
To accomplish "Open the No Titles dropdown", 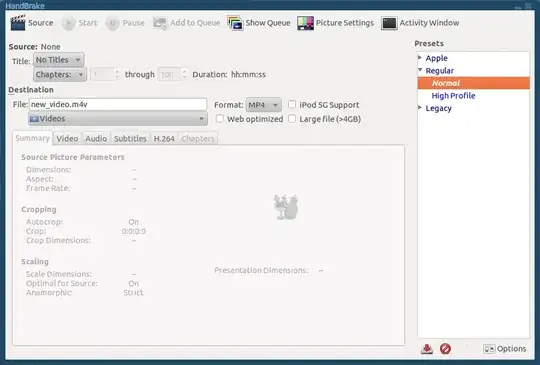I will pos(59,60).
